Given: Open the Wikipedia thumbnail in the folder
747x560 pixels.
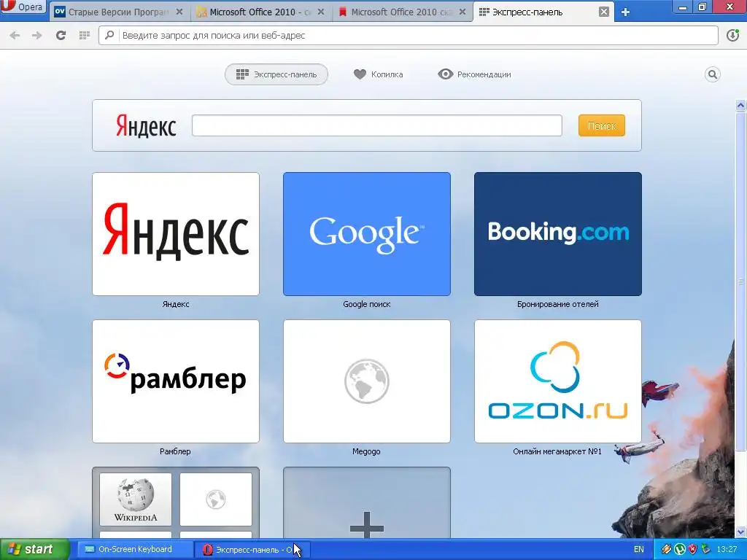Looking at the screenshot, I should click(136, 499).
